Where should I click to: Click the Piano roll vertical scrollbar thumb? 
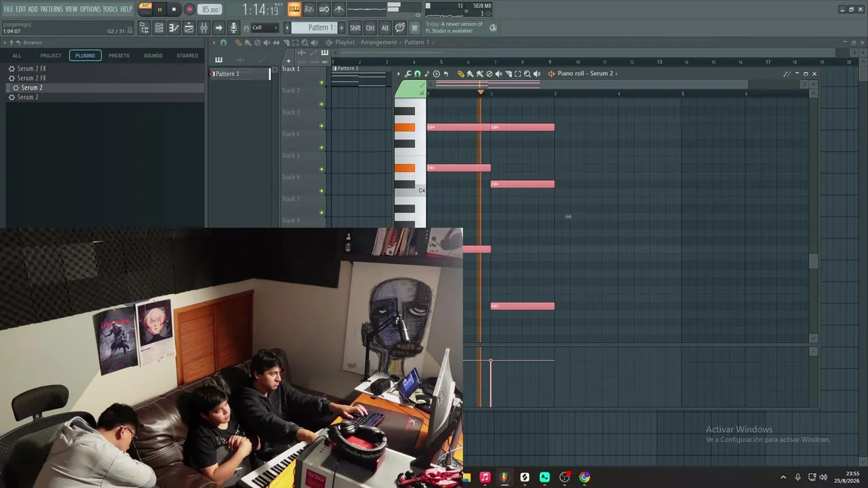coord(813,261)
